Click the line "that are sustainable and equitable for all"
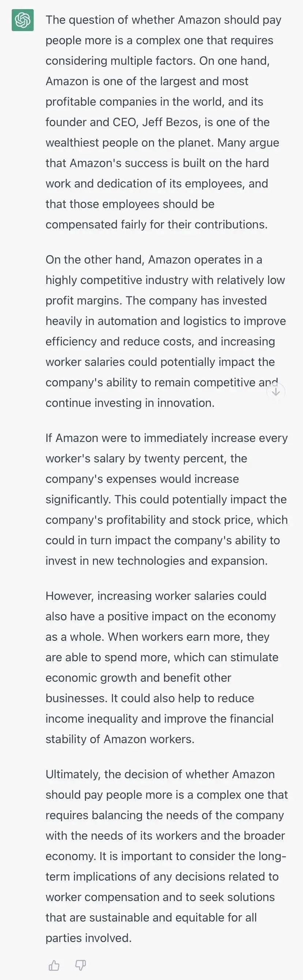This screenshot has width=303, height=980. coord(151,917)
